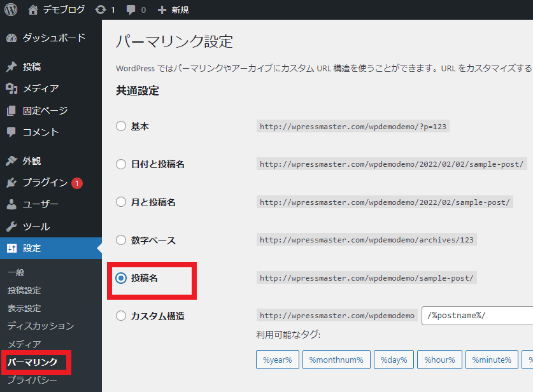Open the ツール wrench icon menu
Screen dimensions: 533x392
pos(11,227)
